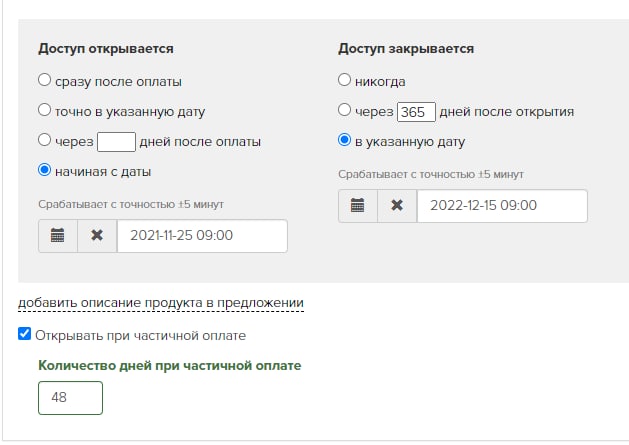Select 'точно в указанную дату' radio option
This screenshot has width=629, height=445.
click(45, 110)
